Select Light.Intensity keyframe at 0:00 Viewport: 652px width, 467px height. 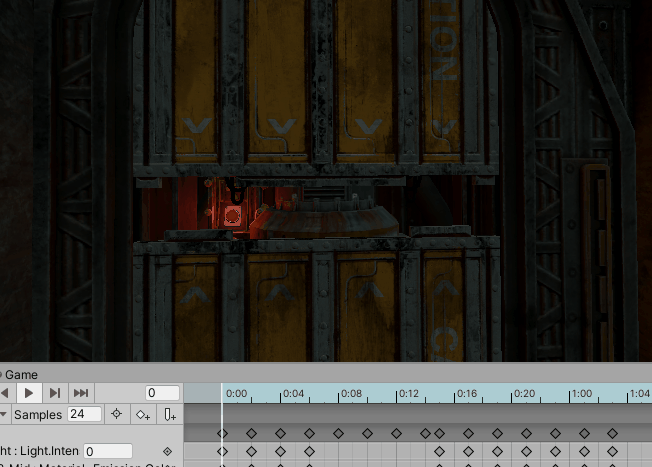(x=222, y=451)
